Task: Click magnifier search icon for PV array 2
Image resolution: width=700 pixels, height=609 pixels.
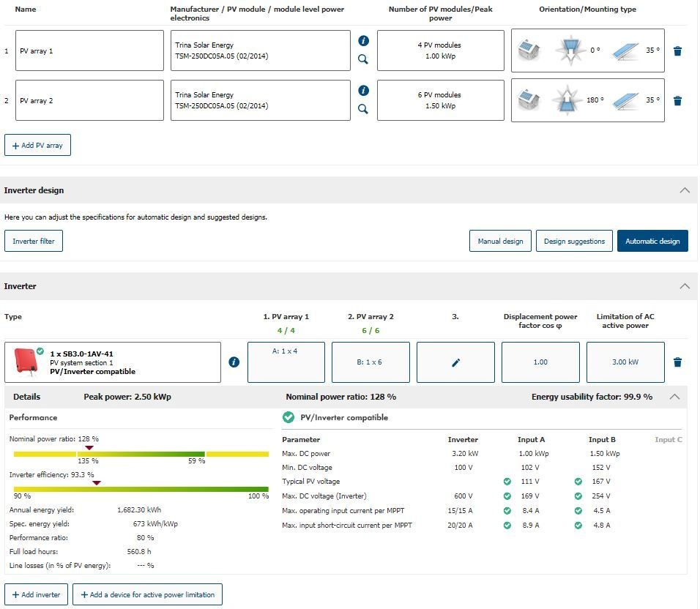Action: [363, 110]
